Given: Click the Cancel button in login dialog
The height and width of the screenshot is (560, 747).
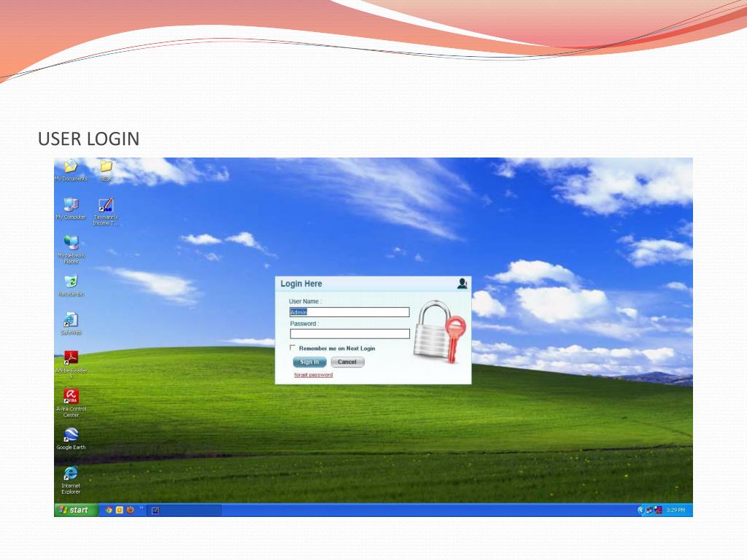Looking at the screenshot, I should click(x=347, y=362).
